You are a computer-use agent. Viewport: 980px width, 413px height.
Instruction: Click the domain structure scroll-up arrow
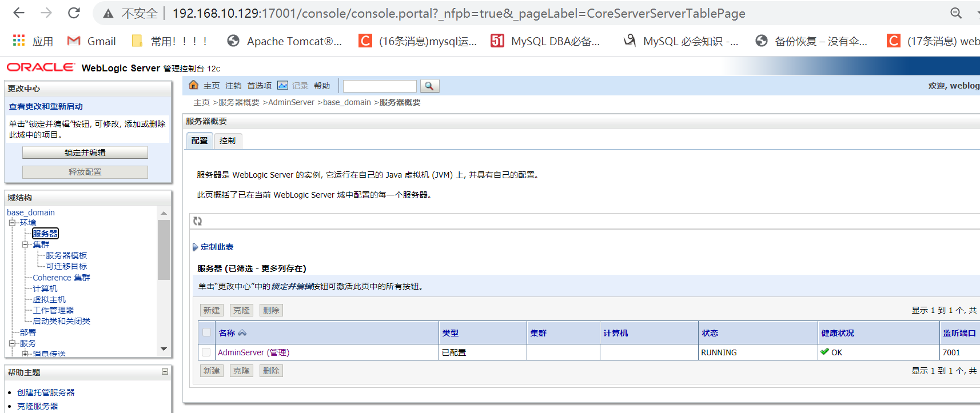[x=164, y=213]
